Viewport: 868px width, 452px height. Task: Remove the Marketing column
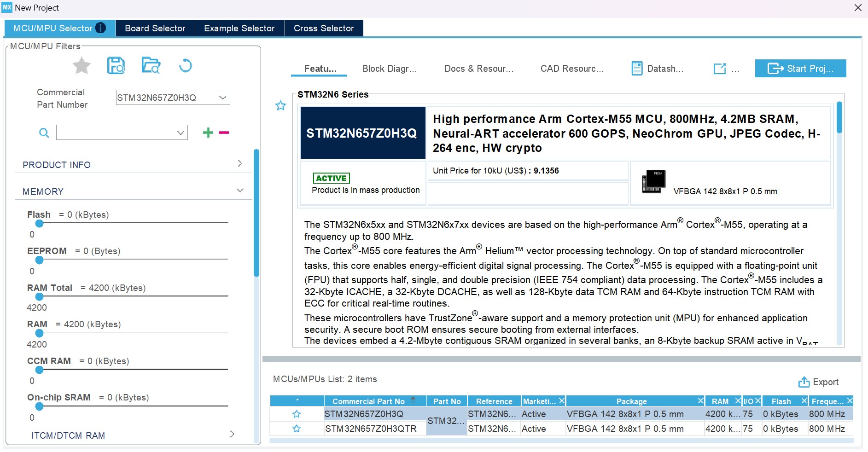pyautogui.click(x=562, y=401)
